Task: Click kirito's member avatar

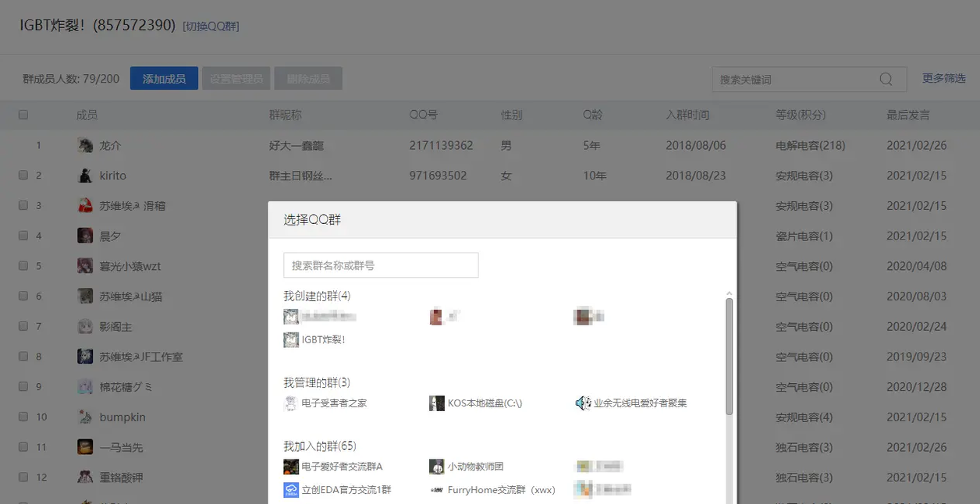Action: [x=85, y=176]
